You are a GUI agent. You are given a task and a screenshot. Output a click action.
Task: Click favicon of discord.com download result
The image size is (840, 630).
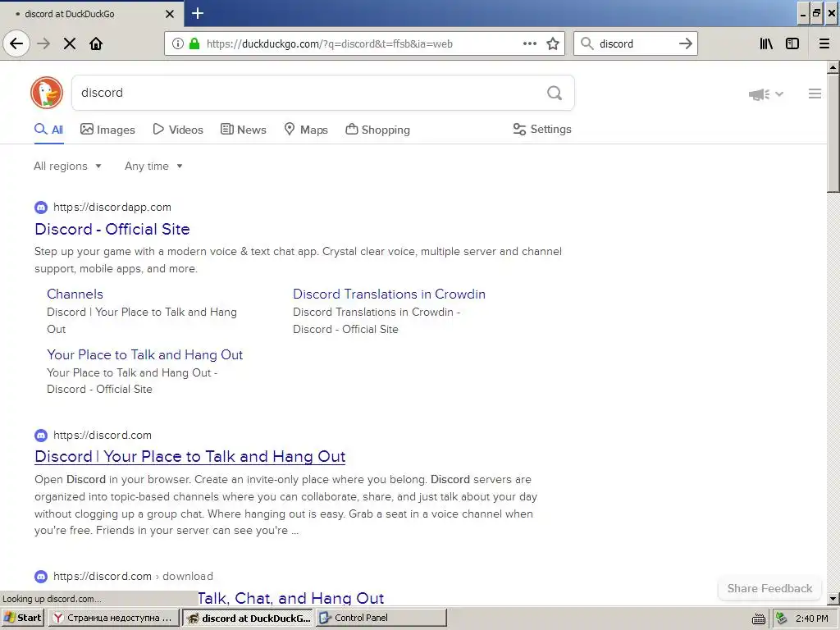click(41, 577)
